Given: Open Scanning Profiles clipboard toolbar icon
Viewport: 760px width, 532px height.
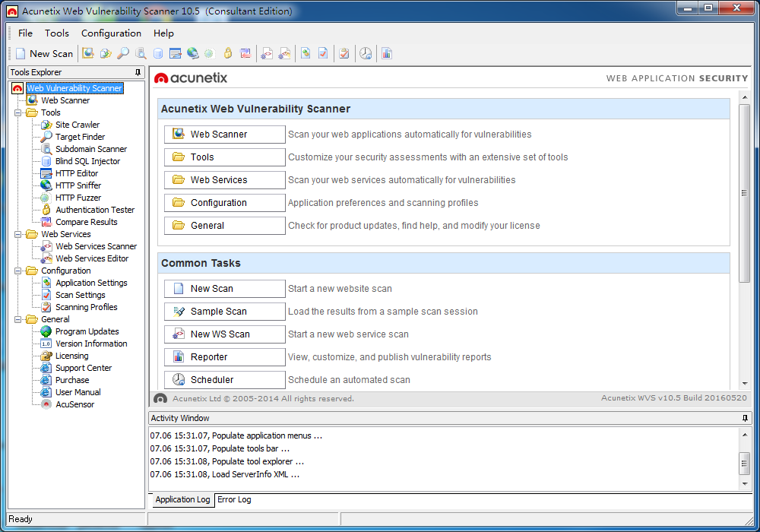Looking at the screenshot, I should pos(344,53).
